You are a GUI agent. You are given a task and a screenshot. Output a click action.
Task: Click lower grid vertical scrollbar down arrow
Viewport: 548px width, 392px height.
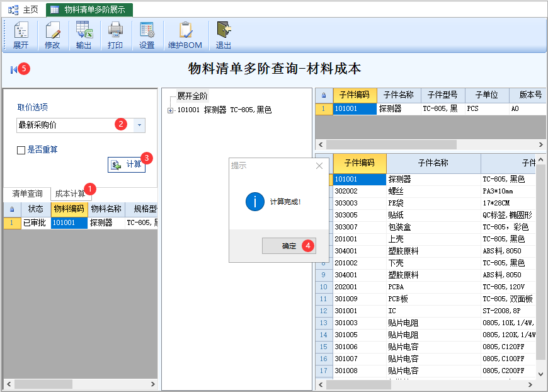click(x=541, y=374)
